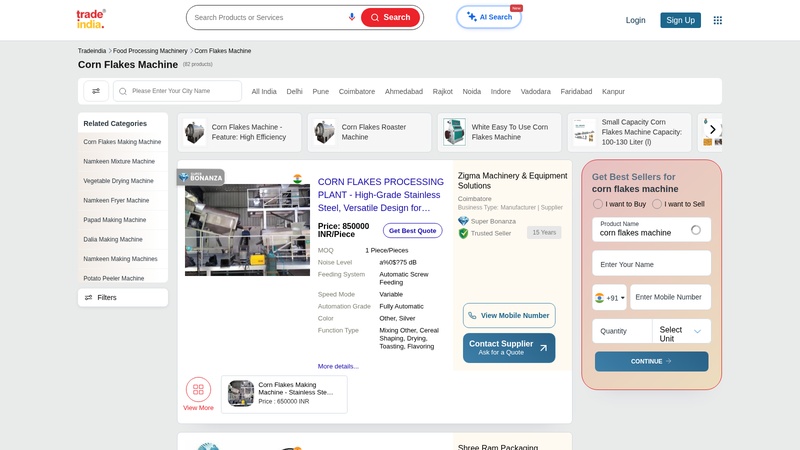800x450 pixels.
Task: Click the Sign Up button
Action: [x=680, y=20]
